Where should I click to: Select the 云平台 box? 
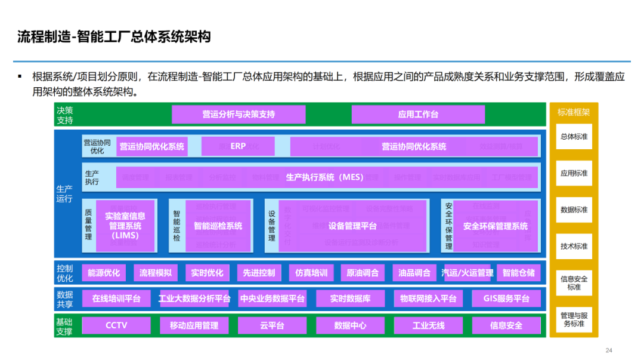[273, 325]
